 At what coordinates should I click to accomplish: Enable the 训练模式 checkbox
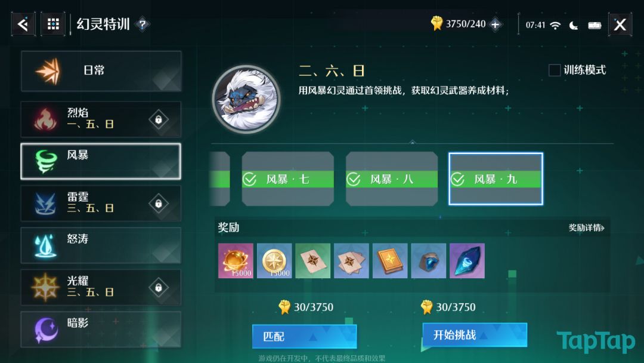point(555,70)
